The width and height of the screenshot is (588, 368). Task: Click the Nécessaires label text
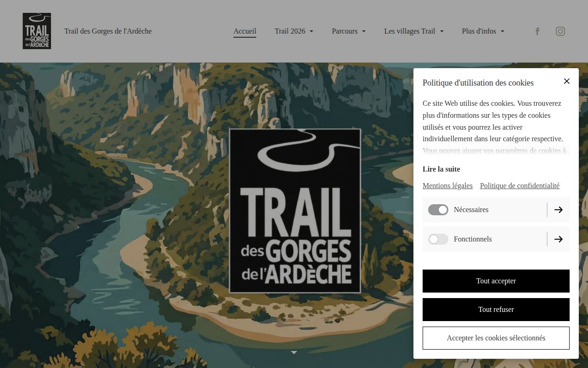pyautogui.click(x=471, y=210)
